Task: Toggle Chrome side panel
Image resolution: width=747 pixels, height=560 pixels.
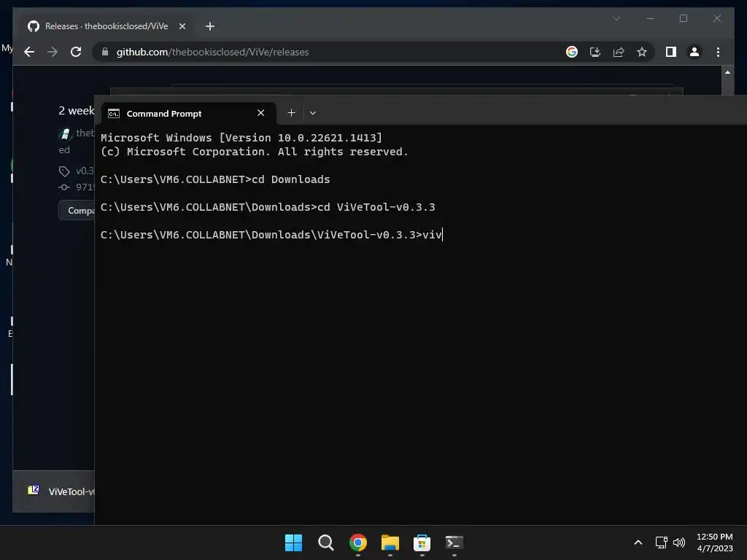Action: click(671, 52)
